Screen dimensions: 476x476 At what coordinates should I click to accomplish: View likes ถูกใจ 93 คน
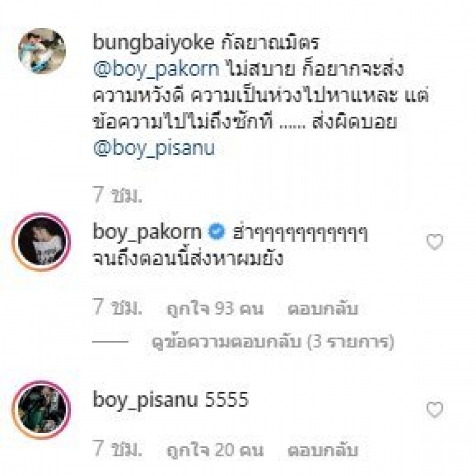[x=215, y=309]
